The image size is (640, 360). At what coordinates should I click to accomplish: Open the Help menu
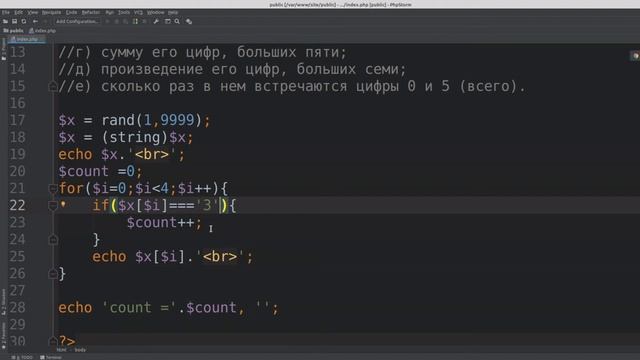[x=173, y=13]
